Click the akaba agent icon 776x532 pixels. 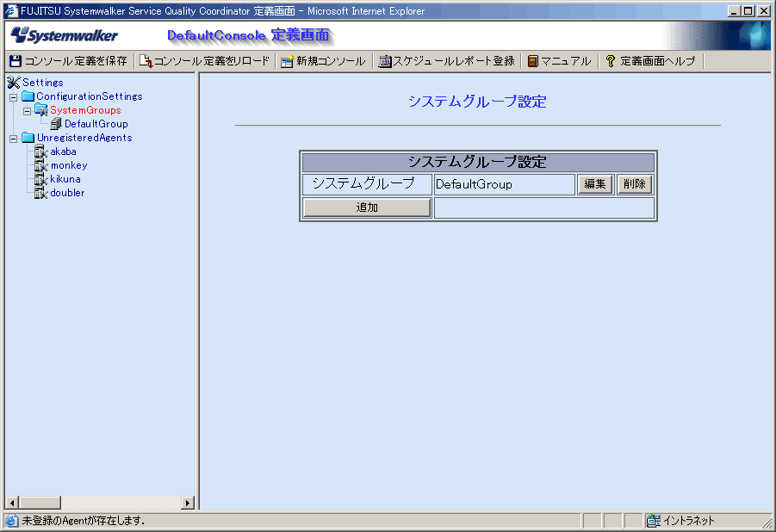pyautogui.click(x=40, y=152)
